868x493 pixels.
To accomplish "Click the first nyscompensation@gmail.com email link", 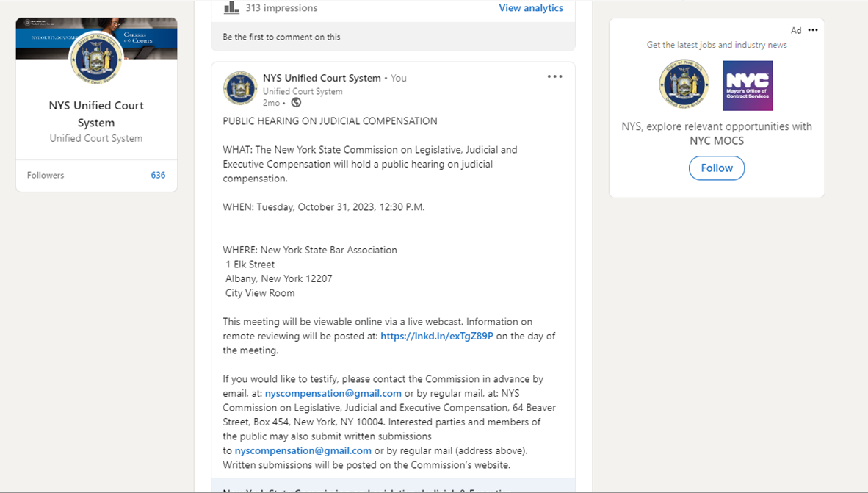I will [333, 393].
